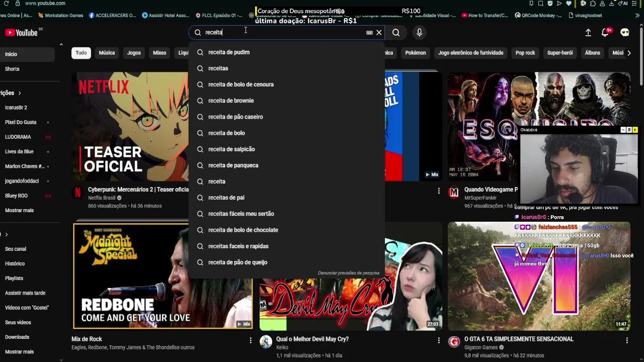Open the Netflix Brasil channel avatar

(78, 192)
